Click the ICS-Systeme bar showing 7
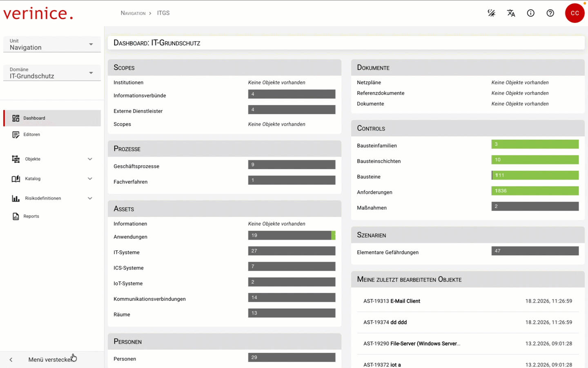The width and height of the screenshot is (588, 368). click(292, 267)
